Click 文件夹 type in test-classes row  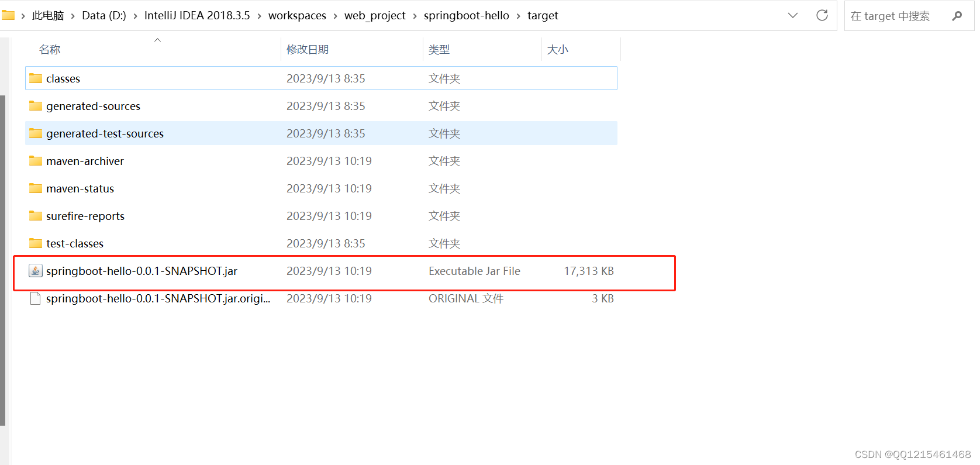pyautogui.click(x=444, y=243)
